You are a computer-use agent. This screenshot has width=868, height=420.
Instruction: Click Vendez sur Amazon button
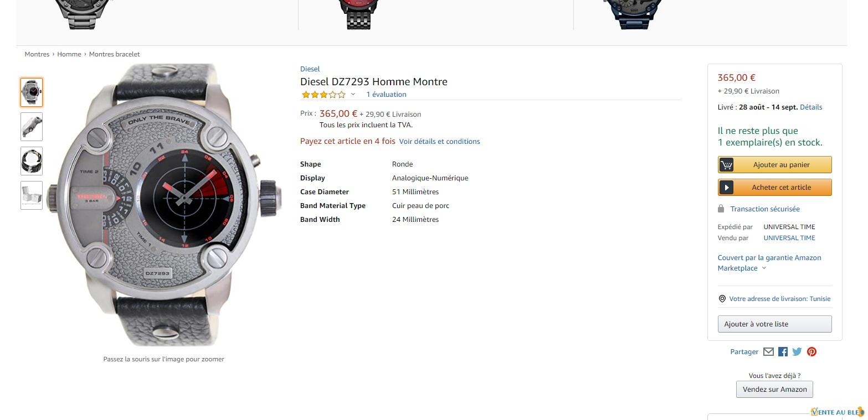pos(774,389)
